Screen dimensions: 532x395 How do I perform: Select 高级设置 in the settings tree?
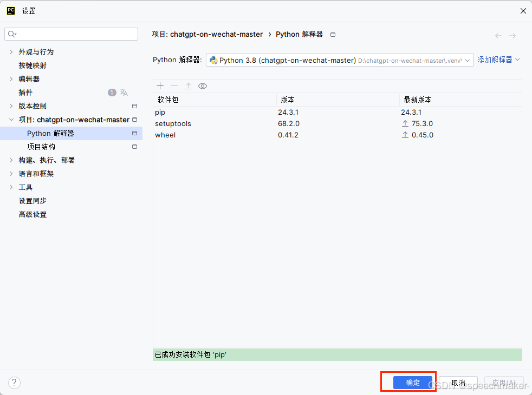[x=33, y=214]
